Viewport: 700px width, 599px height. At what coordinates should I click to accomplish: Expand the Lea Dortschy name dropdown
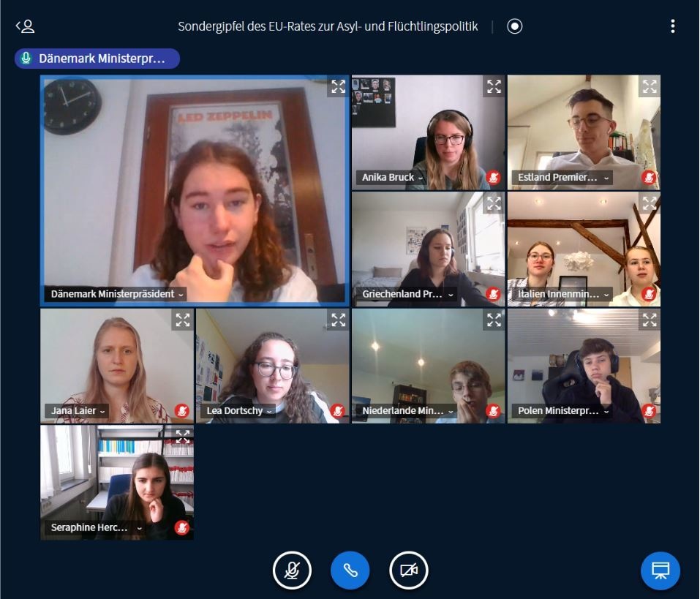(x=269, y=412)
